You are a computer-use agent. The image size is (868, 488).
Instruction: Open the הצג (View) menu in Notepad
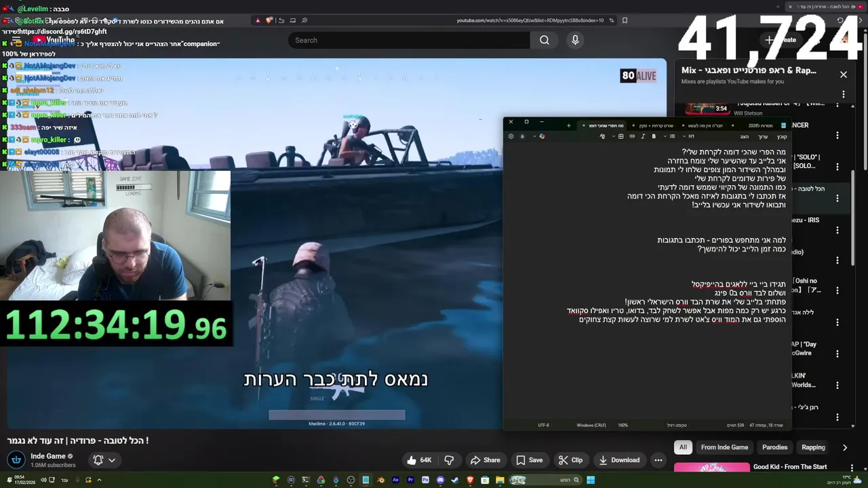(x=744, y=136)
